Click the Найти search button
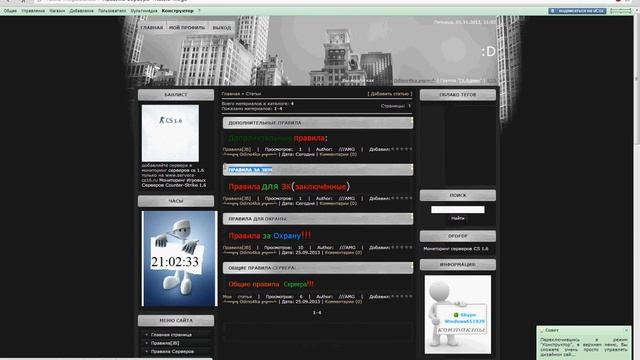 pyautogui.click(x=458, y=218)
